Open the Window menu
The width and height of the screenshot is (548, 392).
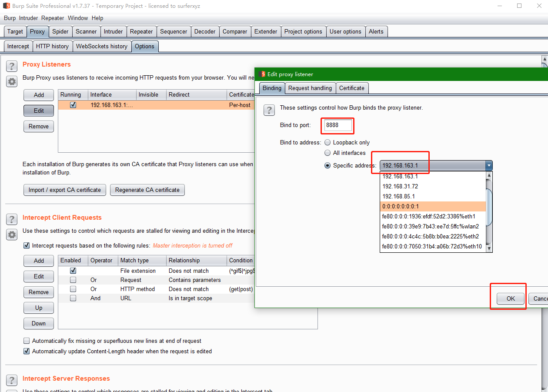(x=78, y=18)
